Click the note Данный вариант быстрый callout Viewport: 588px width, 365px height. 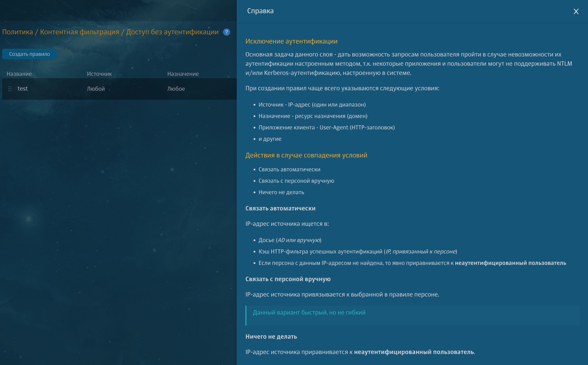point(309,312)
